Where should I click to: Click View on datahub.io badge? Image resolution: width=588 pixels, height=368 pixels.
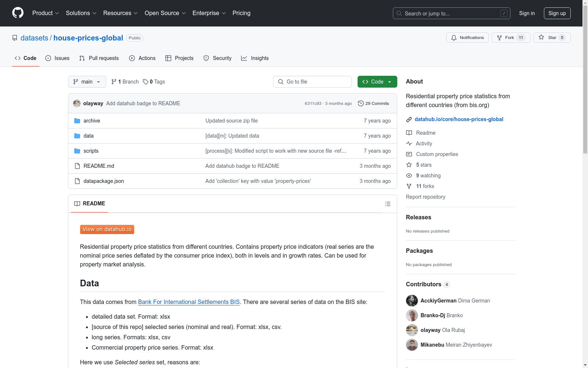(107, 229)
